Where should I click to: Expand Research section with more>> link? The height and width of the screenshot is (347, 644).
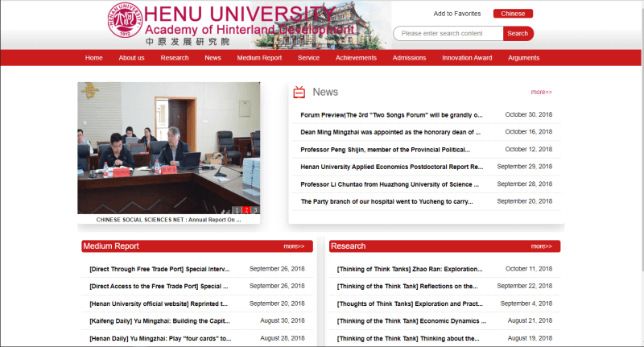tap(541, 246)
